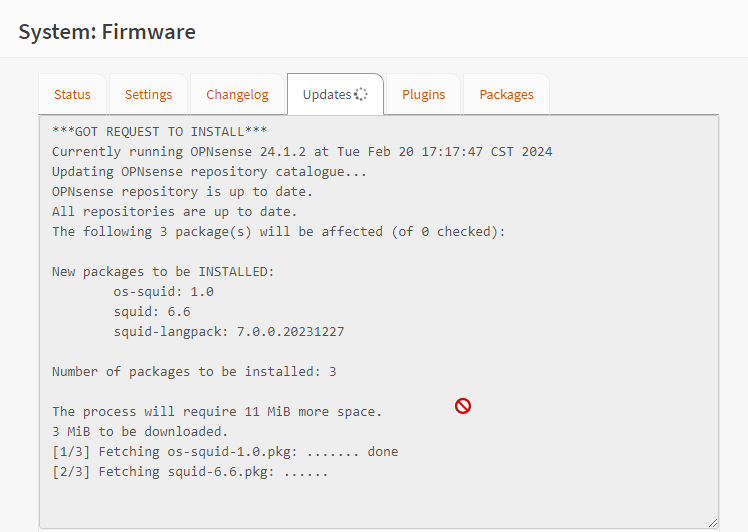Click the Currently running OPNsense 24.1.2 line
Viewport: 748px width, 532px height.
pos(302,152)
